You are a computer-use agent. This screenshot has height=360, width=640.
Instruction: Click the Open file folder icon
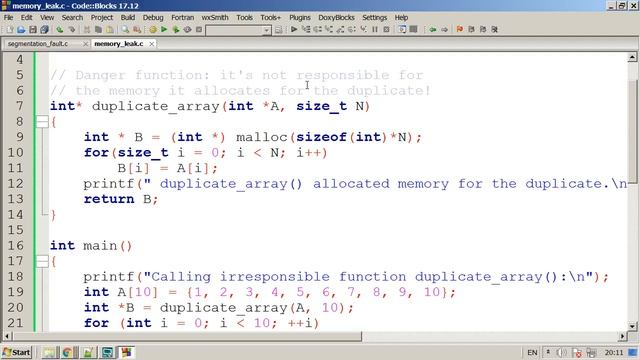coord(21,29)
